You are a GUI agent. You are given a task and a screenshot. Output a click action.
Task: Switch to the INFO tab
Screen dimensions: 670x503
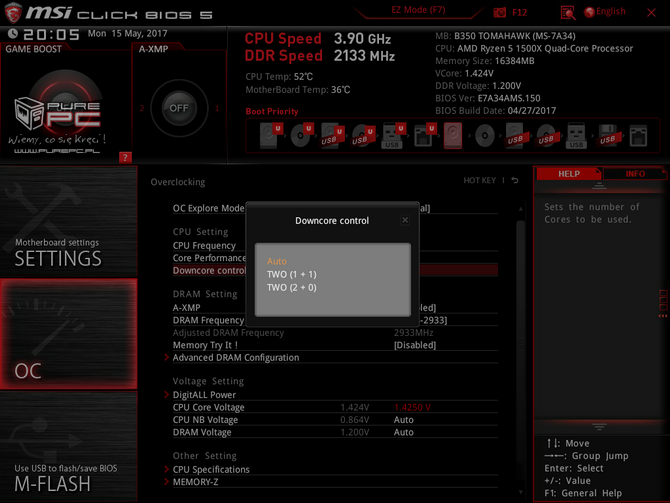[635, 174]
